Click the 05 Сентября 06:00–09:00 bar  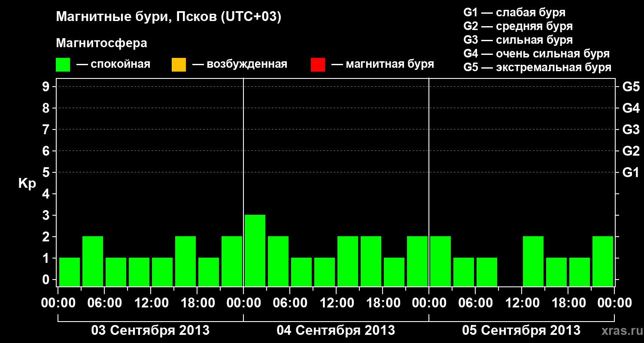click(487, 272)
